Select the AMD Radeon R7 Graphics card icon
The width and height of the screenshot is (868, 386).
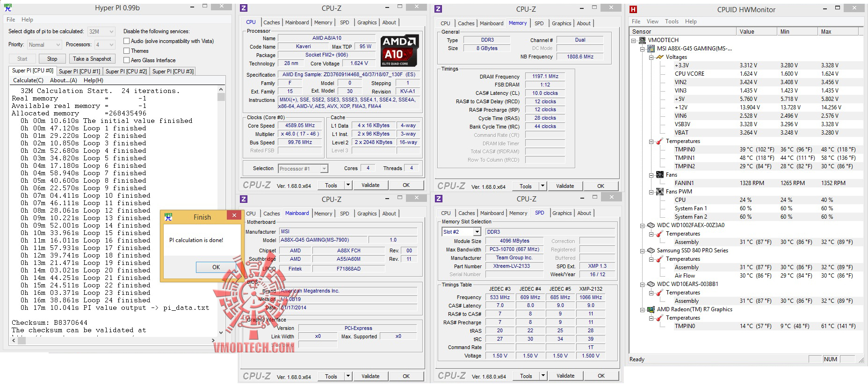(x=651, y=309)
